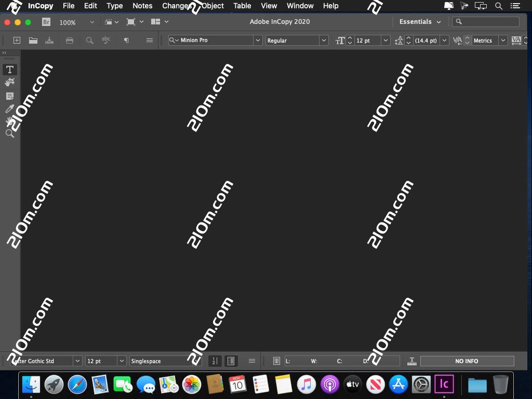Select the Zoom tool in toolbox

click(10, 134)
